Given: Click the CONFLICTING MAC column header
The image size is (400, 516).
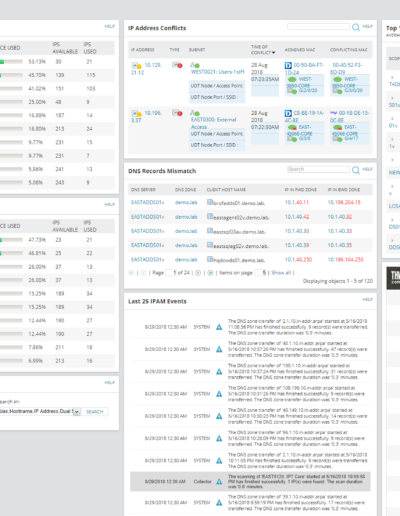Looking at the screenshot, I should (x=349, y=50).
